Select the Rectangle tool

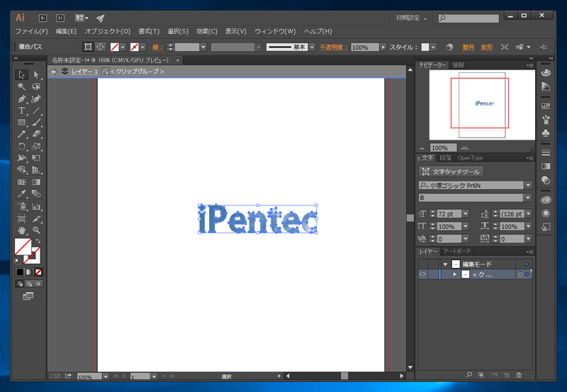click(21, 122)
